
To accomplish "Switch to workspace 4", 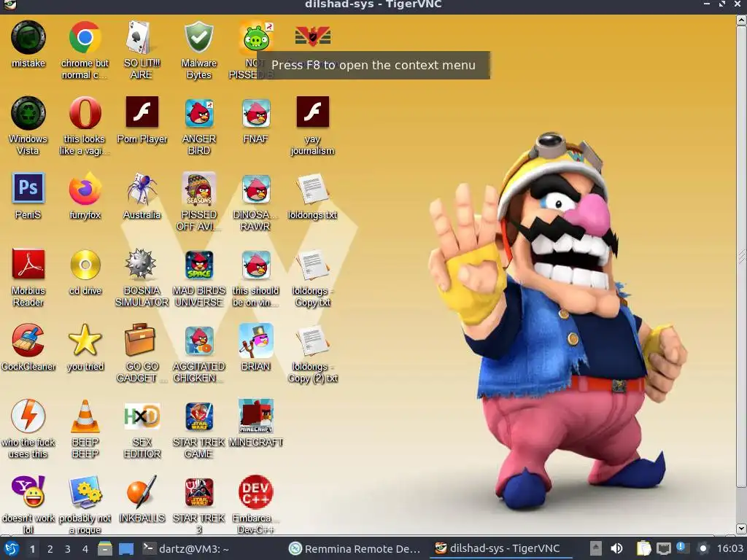I will point(85,549).
